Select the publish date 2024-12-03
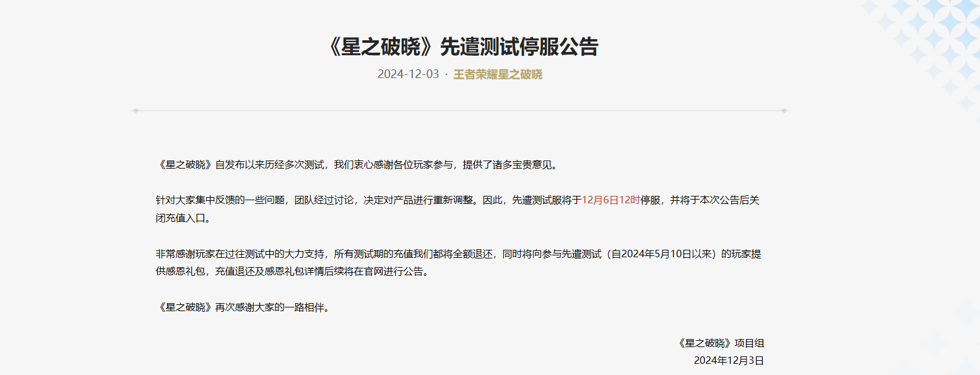The height and width of the screenshot is (375, 980). [408, 74]
